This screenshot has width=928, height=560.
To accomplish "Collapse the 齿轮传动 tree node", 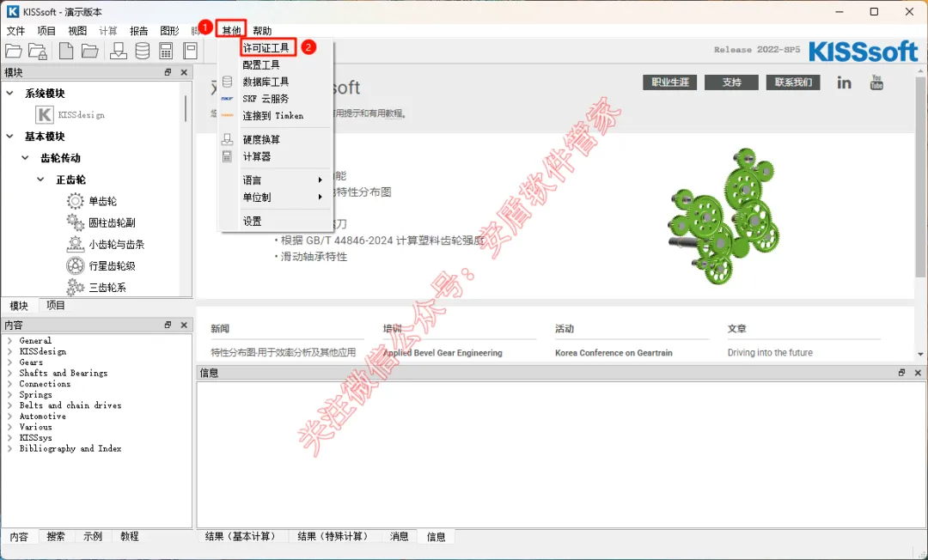I will (25, 158).
